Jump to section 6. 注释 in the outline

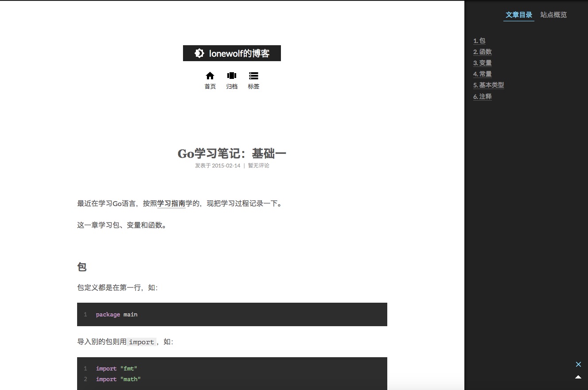tap(483, 96)
